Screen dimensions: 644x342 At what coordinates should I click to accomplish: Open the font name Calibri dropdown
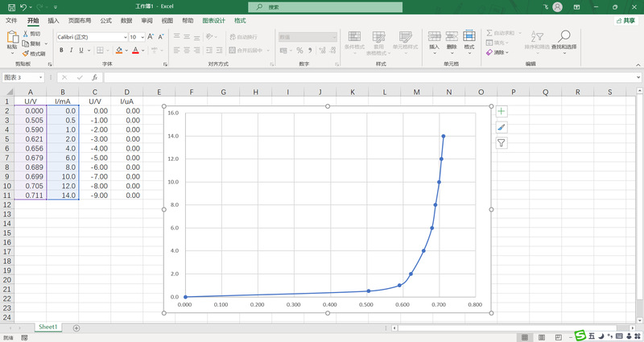pos(126,37)
